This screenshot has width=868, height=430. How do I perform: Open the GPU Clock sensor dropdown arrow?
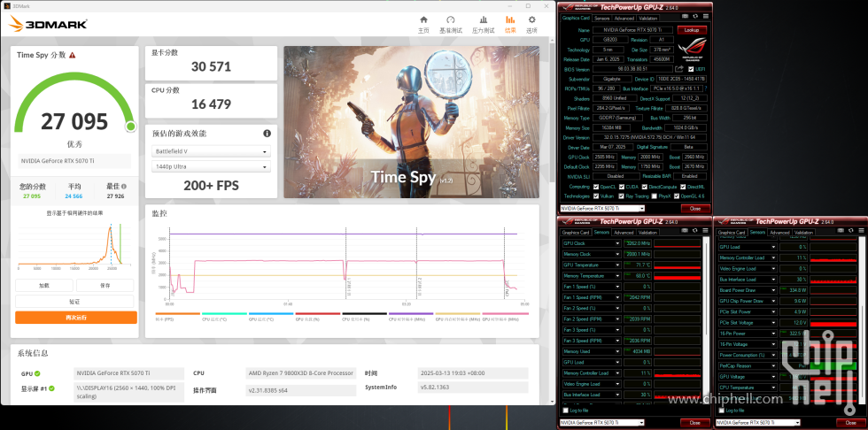click(618, 243)
